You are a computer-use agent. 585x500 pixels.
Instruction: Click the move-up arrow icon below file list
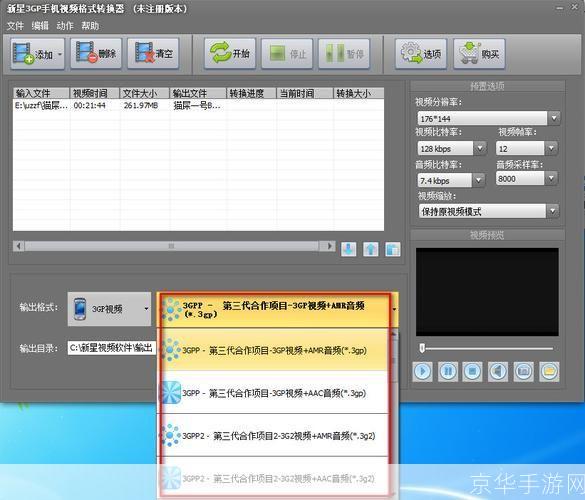(370, 249)
